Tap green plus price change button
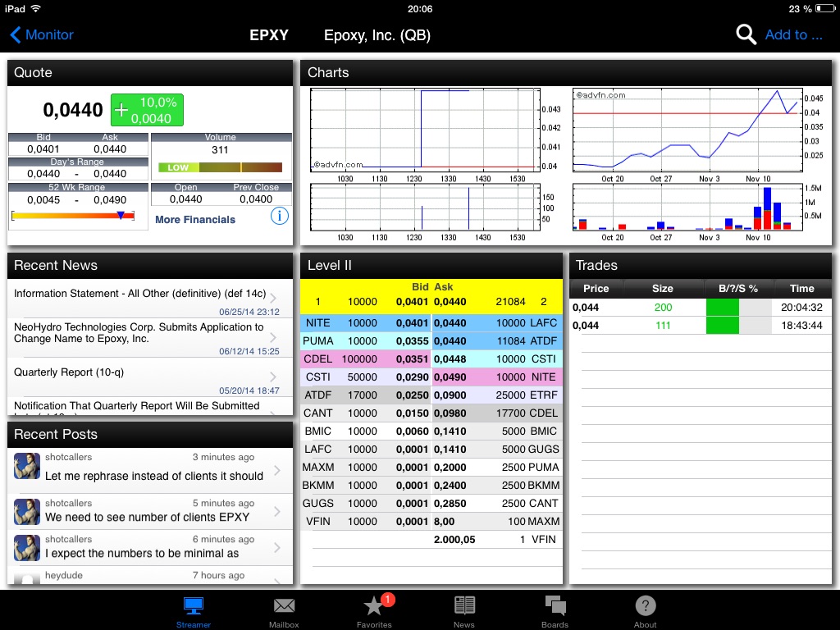The height and width of the screenshot is (630, 840). 148,110
